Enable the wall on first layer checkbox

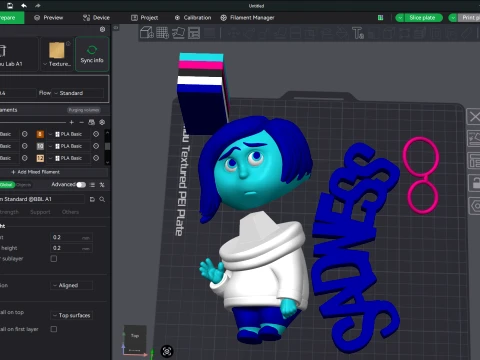(x=54, y=329)
